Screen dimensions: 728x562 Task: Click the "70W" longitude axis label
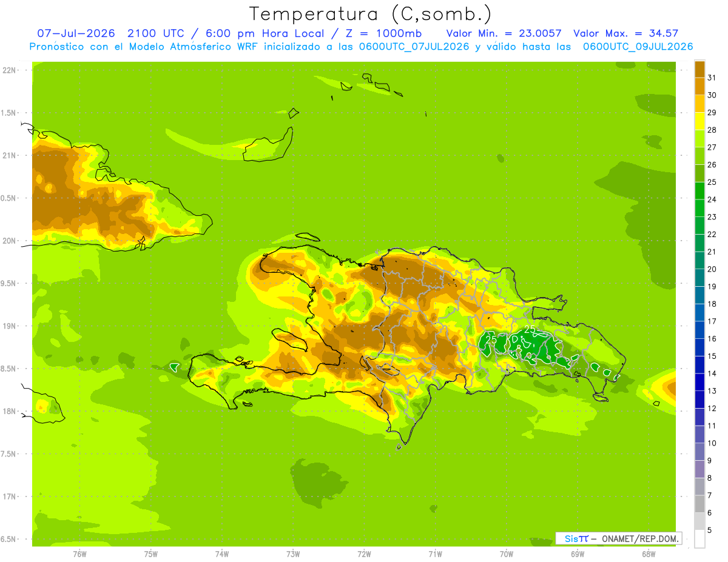click(507, 554)
